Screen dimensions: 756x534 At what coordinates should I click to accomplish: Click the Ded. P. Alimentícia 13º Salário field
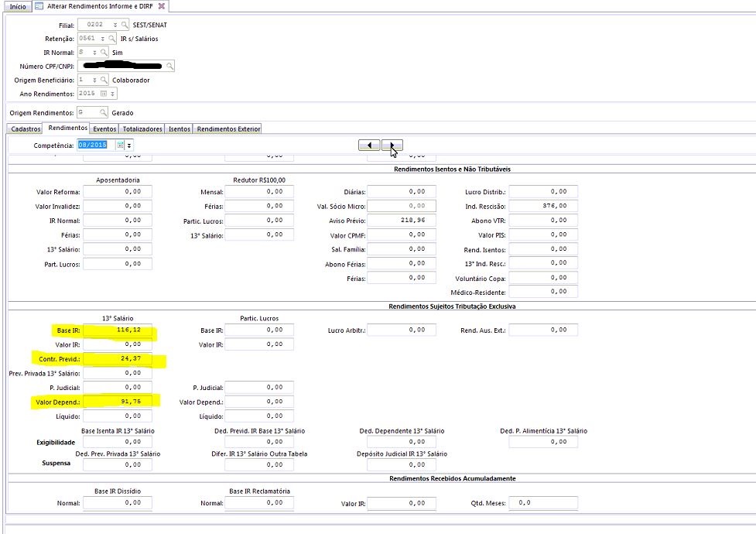coord(543,442)
